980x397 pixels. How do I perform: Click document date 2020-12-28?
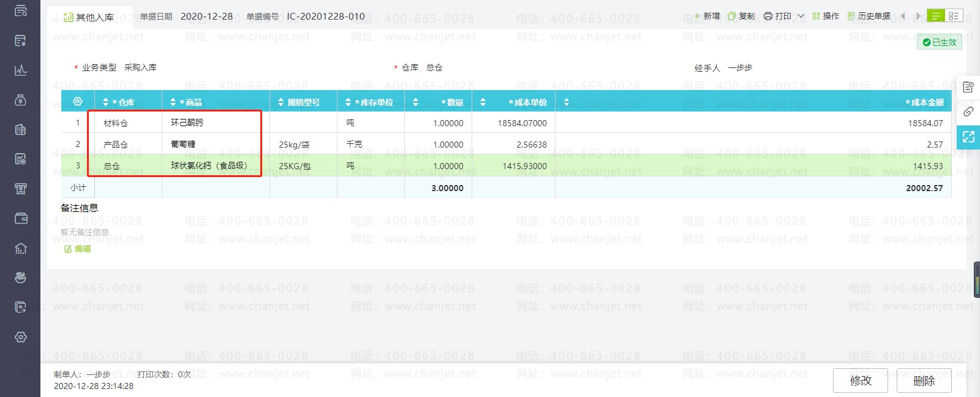pos(206,17)
